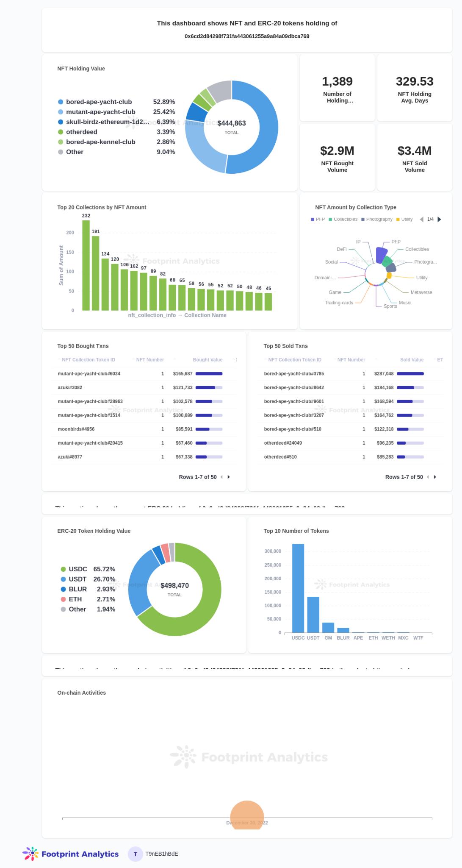Go to previous legend page in Collection Type chart
Image resolution: width=462 pixels, height=868 pixels.
(421, 219)
